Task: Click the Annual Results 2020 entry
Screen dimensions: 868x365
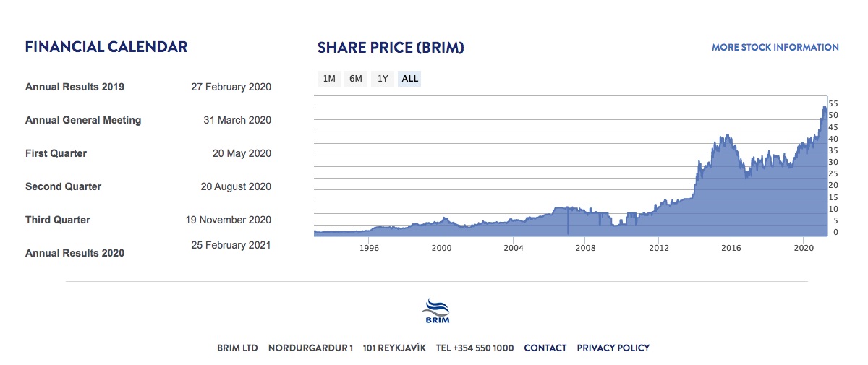Action: (75, 254)
